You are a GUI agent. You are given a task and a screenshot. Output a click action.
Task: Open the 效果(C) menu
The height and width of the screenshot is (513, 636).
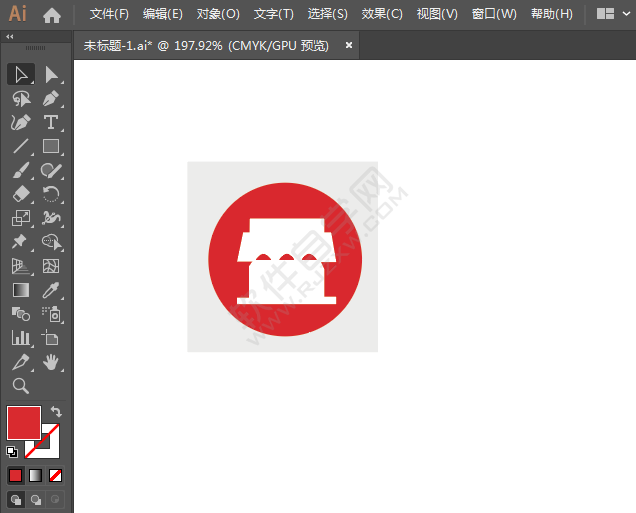point(382,14)
